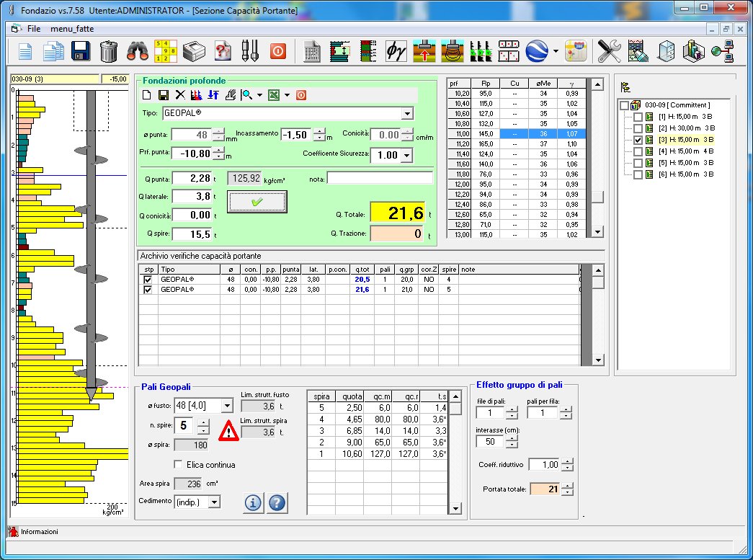Open the phi-gamma parameters tool
Screen dimensions: 753x560
tap(396, 51)
